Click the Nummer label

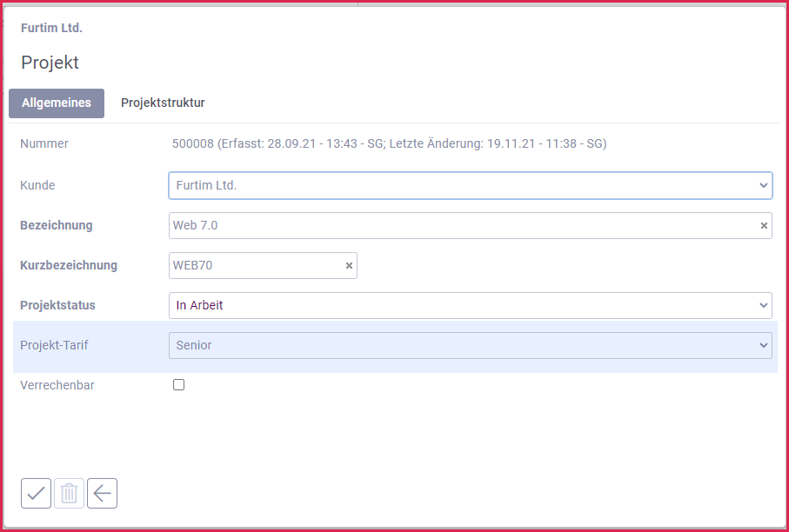click(x=44, y=143)
